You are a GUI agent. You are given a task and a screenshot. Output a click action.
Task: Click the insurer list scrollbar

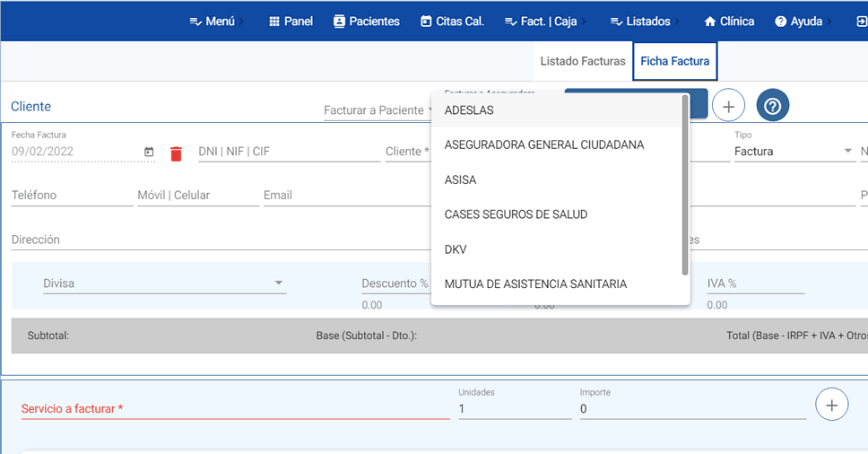point(685,184)
